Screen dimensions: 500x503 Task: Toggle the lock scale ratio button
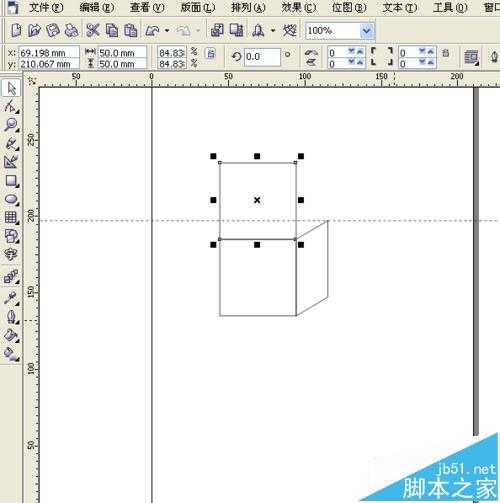(211, 53)
